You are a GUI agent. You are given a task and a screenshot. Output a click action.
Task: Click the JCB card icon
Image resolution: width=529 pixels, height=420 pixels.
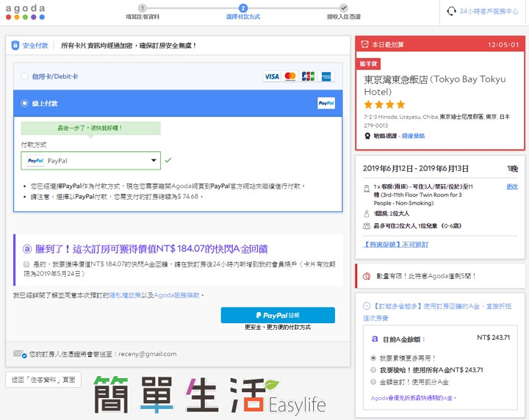click(308, 76)
